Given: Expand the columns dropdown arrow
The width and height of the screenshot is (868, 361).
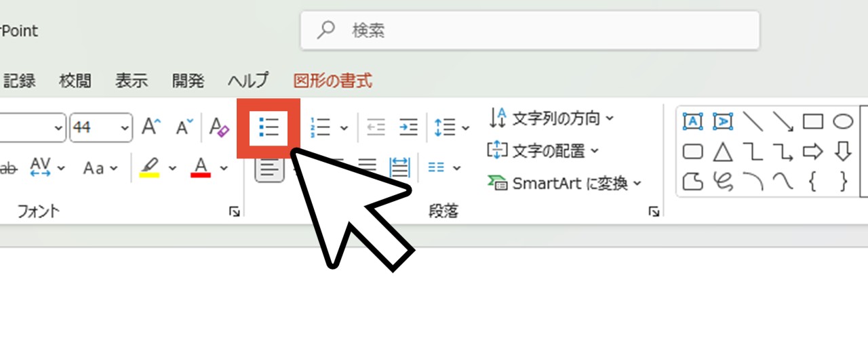Looking at the screenshot, I should (456, 167).
